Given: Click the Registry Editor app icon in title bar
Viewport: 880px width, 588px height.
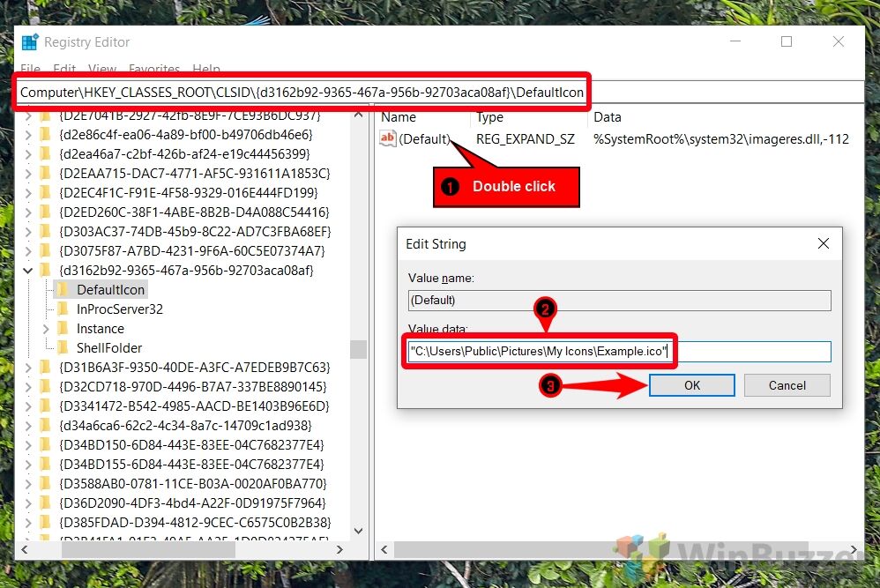Looking at the screenshot, I should click(x=30, y=42).
